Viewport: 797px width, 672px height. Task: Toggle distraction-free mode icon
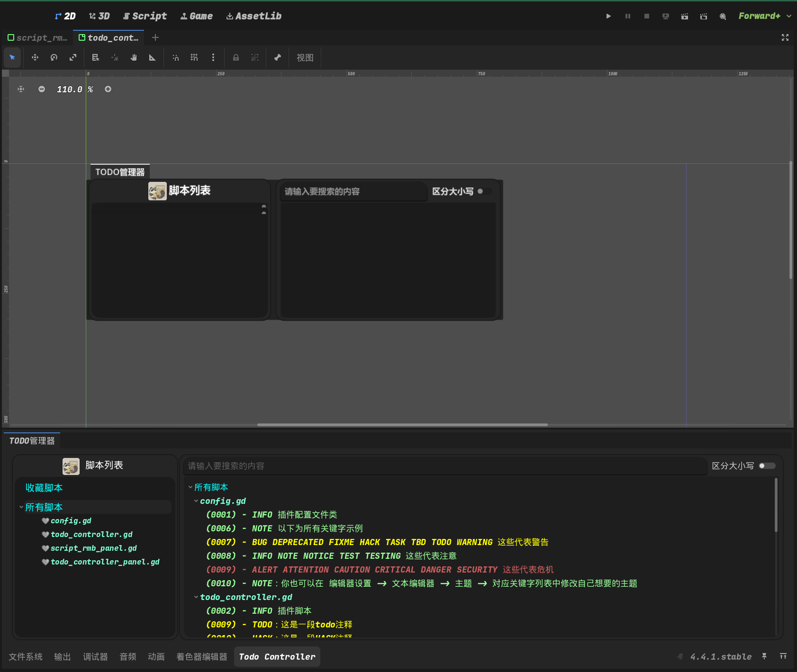click(x=785, y=37)
